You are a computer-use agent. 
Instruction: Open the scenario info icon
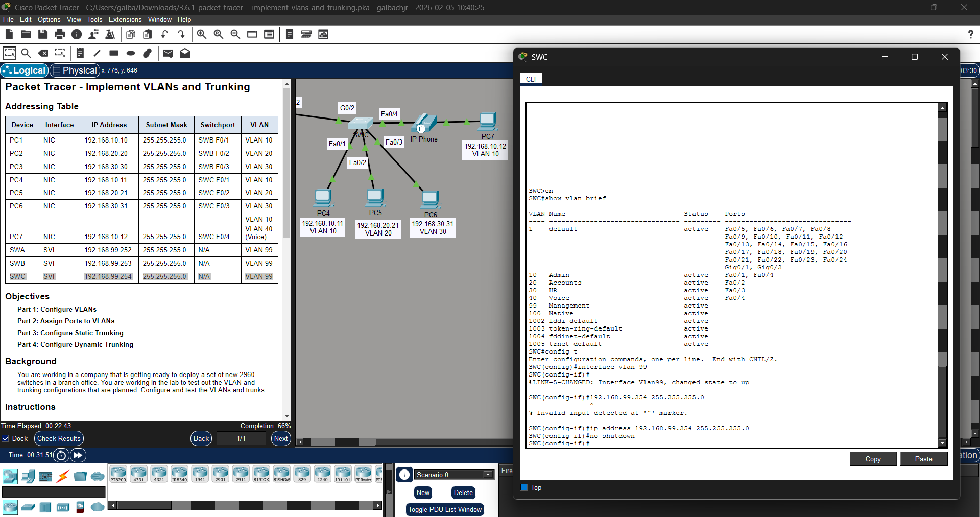coord(404,475)
